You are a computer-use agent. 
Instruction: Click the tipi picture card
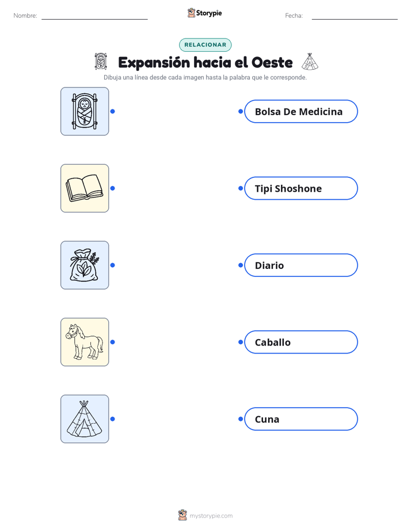[85, 419]
